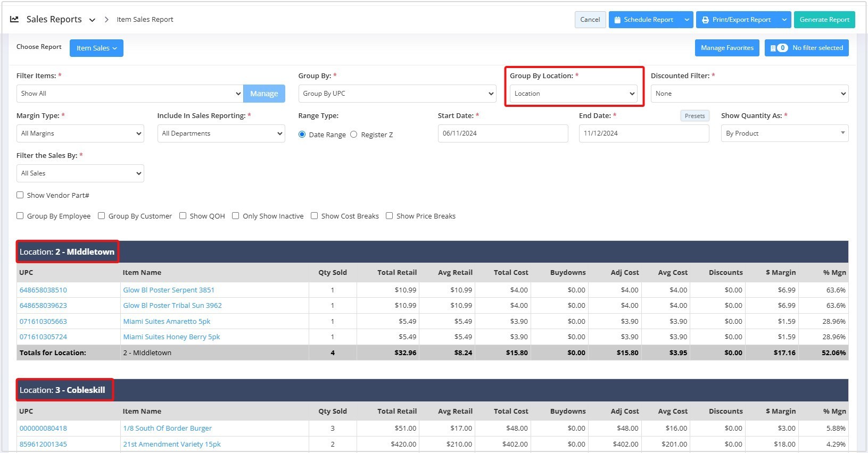Open Schedule Report dropdown arrow
Screen dimensions: 868x453
(687, 20)
